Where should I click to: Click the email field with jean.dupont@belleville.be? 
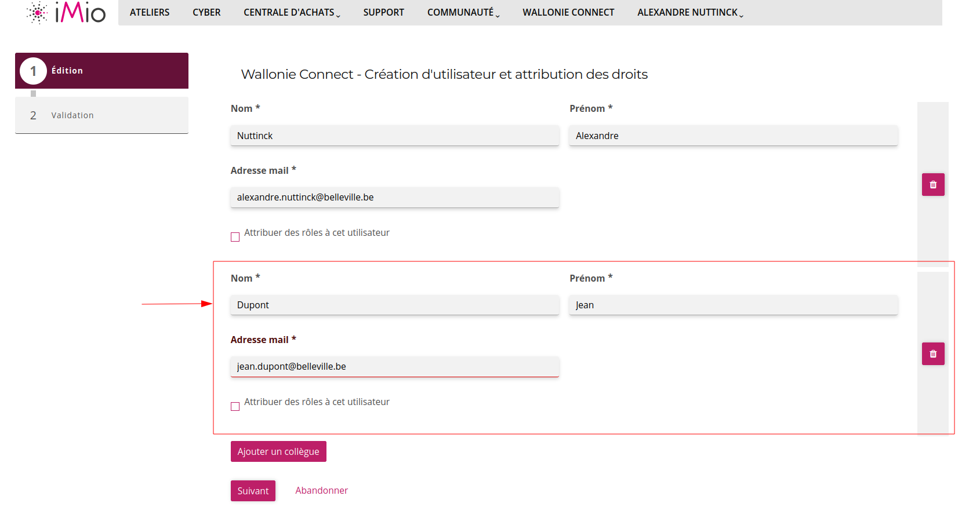click(394, 367)
